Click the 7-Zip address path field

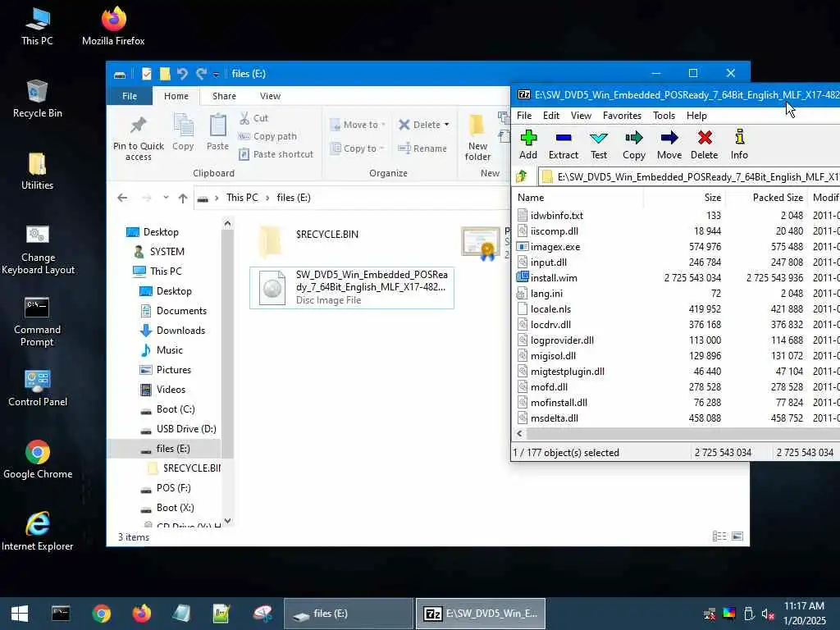point(689,177)
